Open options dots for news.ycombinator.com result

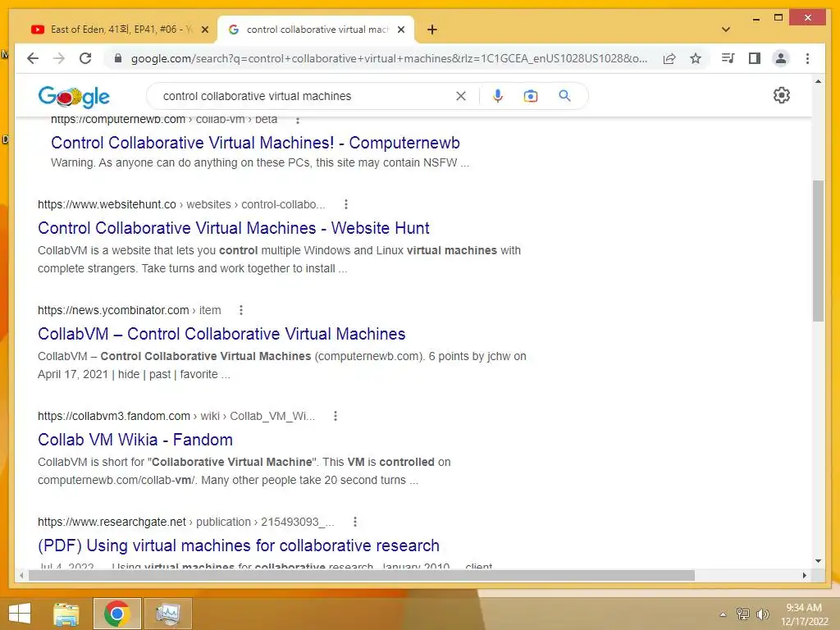pyautogui.click(x=241, y=309)
